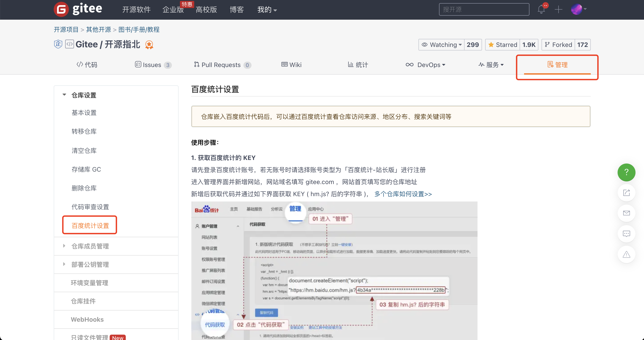This screenshot has width=644, height=340.
Task: Click the green help question button
Action: [x=626, y=172]
